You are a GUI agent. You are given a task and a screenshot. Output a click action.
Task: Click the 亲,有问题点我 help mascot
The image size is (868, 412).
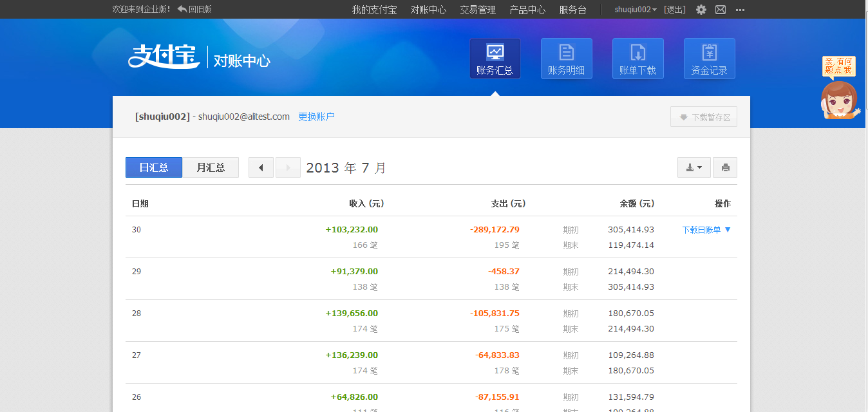[840, 88]
